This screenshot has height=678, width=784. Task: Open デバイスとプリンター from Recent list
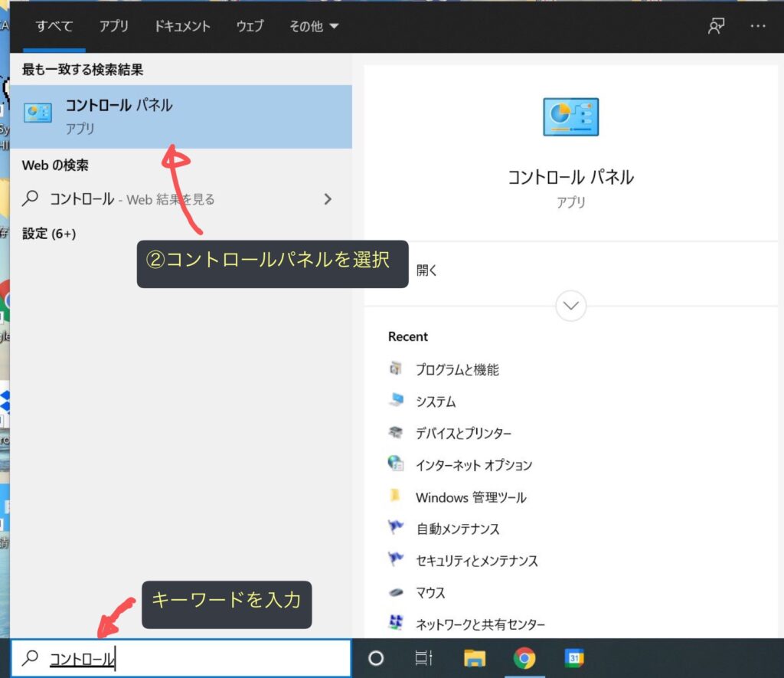463,434
